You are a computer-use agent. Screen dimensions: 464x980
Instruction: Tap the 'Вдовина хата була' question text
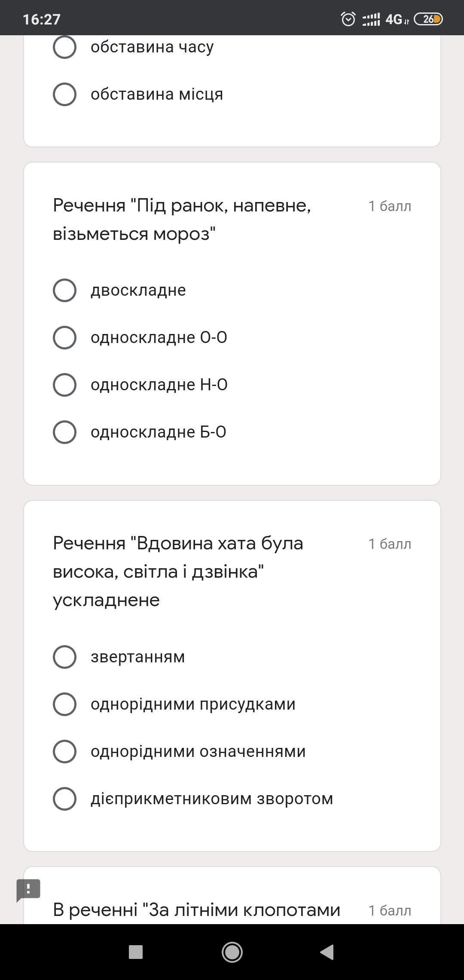pos(178,572)
